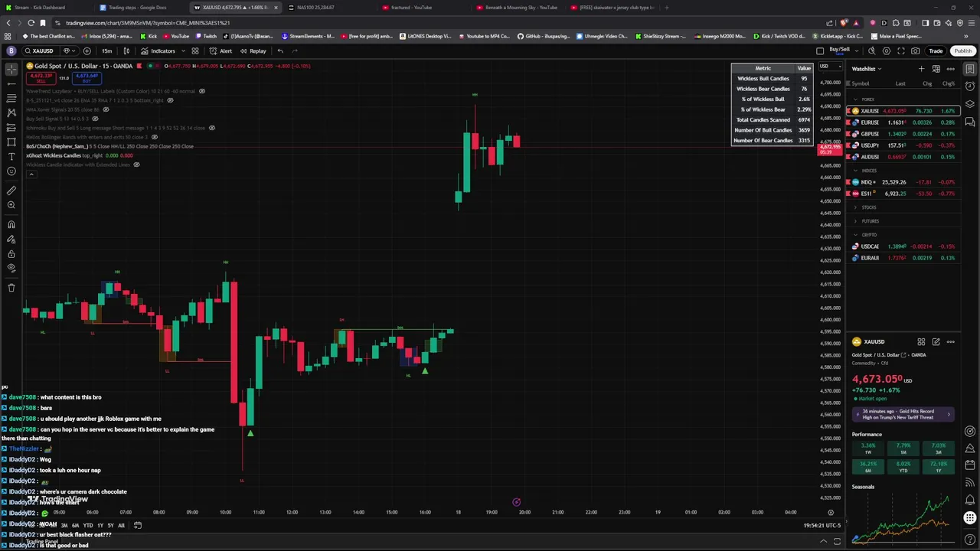Expand the STOCKS watchlist section
This screenshot has height=551, width=980.
(x=855, y=207)
